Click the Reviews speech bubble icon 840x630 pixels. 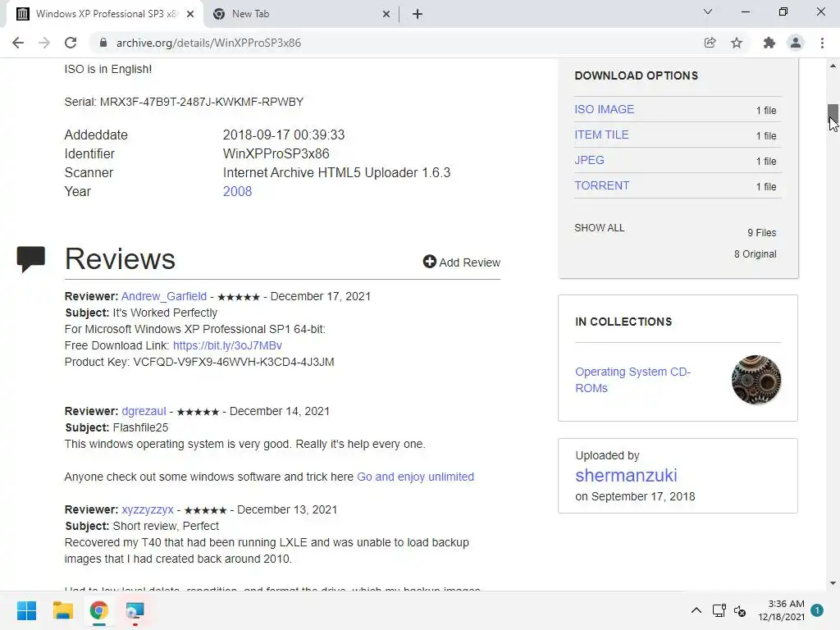click(31, 259)
